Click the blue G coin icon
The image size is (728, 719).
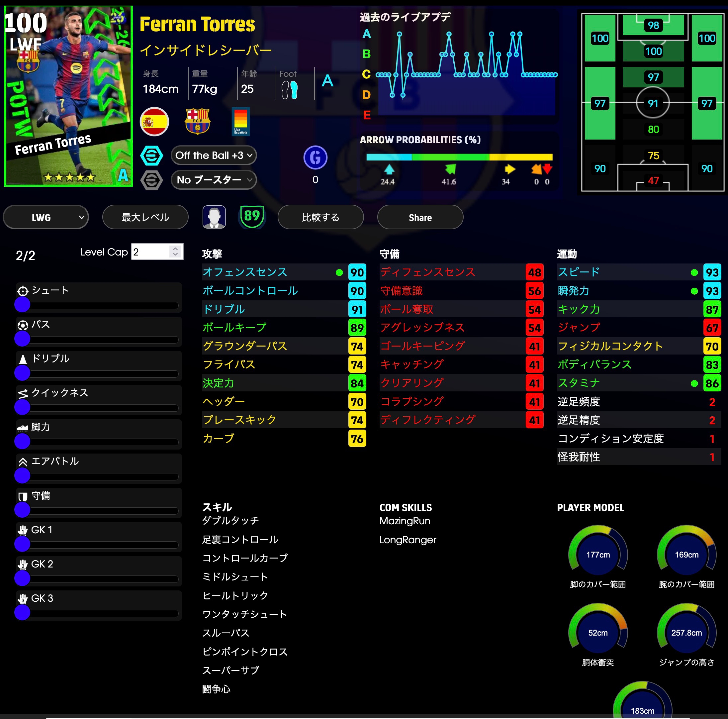click(315, 157)
